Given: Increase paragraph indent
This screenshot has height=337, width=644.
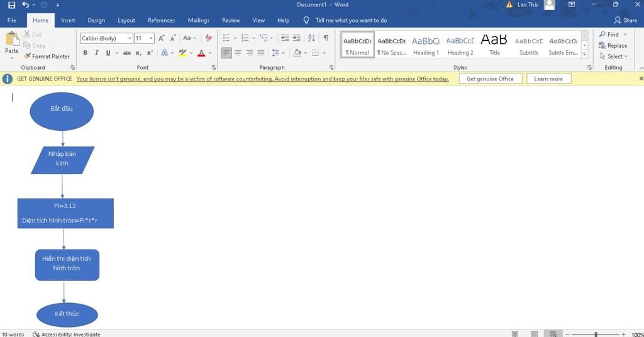Looking at the screenshot, I should [x=297, y=38].
